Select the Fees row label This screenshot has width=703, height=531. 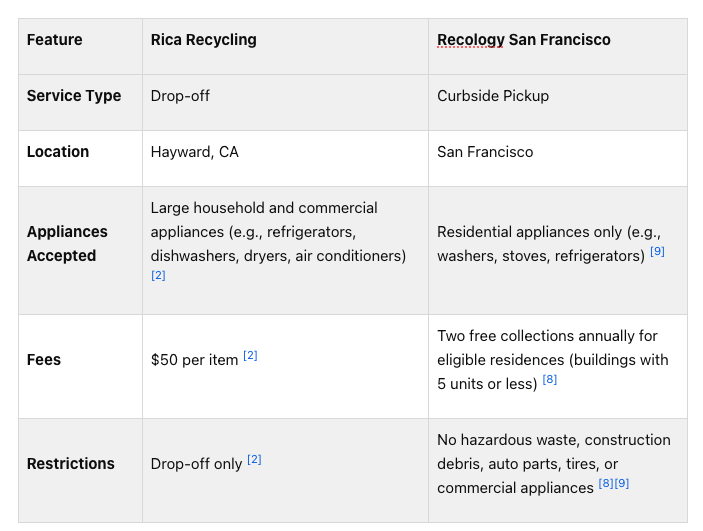point(44,359)
